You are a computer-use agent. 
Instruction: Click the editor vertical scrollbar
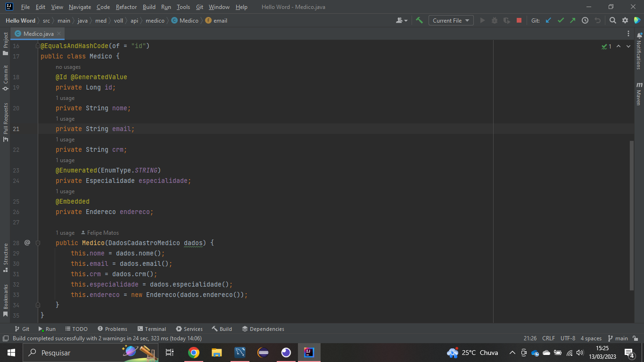click(x=632, y=215)
